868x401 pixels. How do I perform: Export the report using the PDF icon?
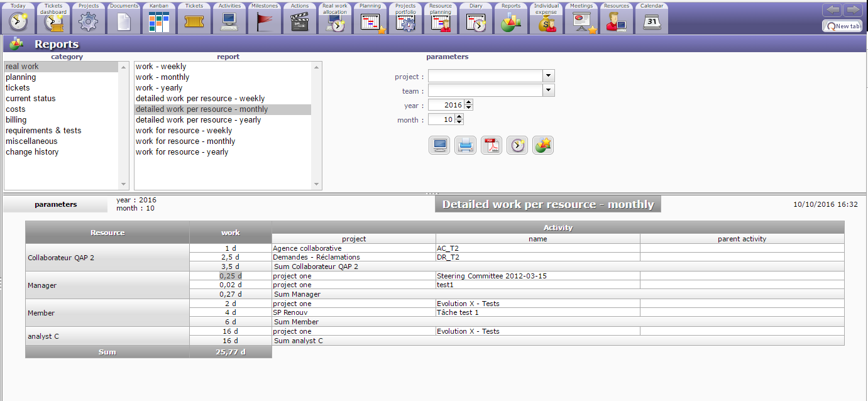[491, 145]
